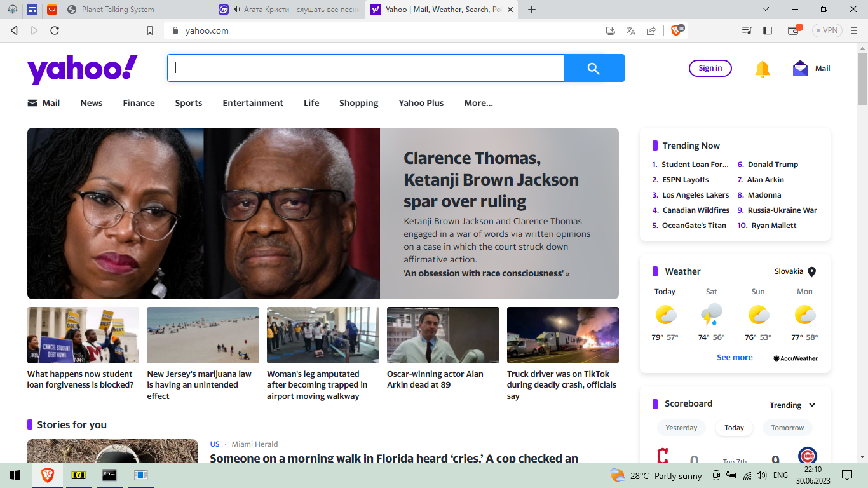Toggle the VPN button

click(x=827, y=30)
